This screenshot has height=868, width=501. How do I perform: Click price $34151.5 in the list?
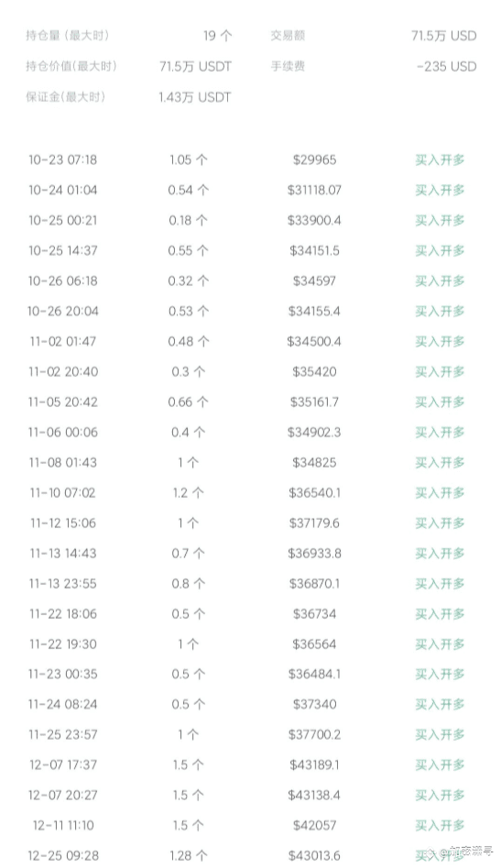314,251
